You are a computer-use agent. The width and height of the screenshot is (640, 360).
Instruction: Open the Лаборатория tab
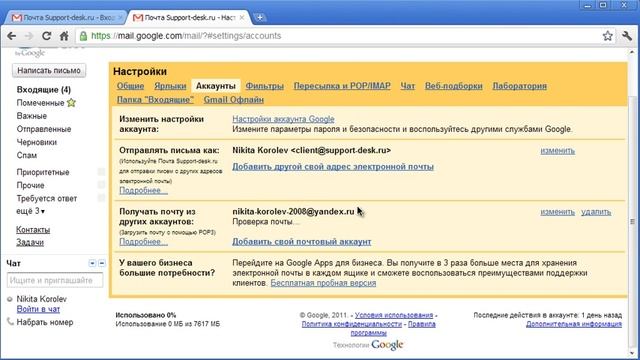coord(519,86)
